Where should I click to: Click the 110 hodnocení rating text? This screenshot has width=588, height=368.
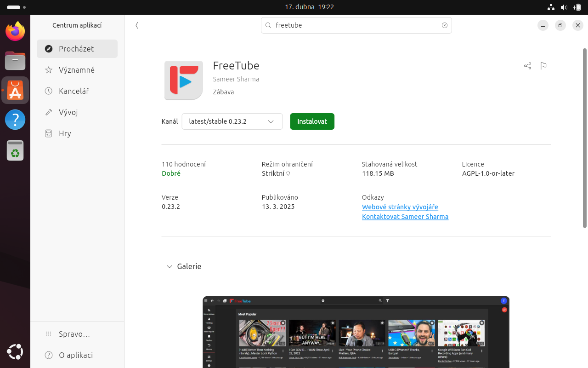pos(184,164)
